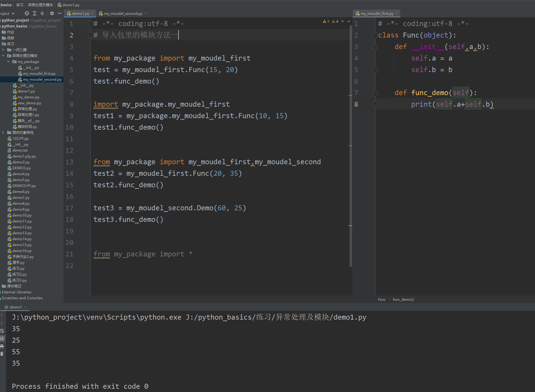Screen dimensions: 535x392
Task: Click the 练习 breadcrumb in navigation bar
Action: pos(20,5)
